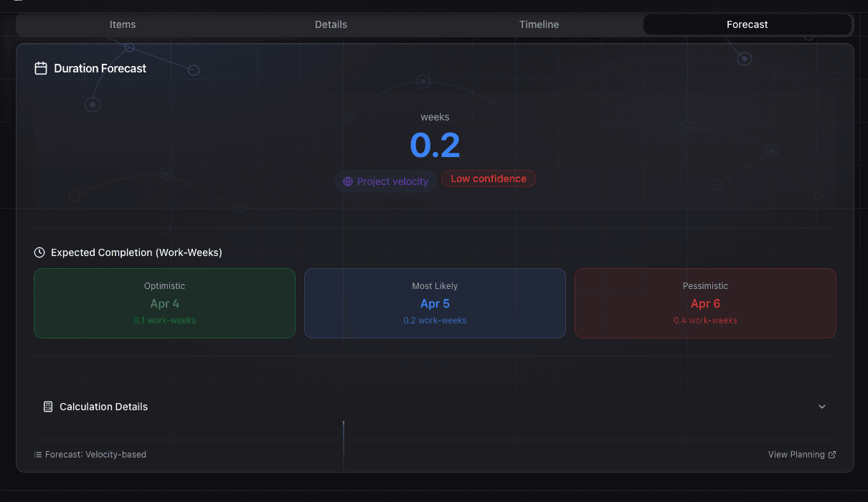Open the View Planning link
868x502 pixels.
796,455
